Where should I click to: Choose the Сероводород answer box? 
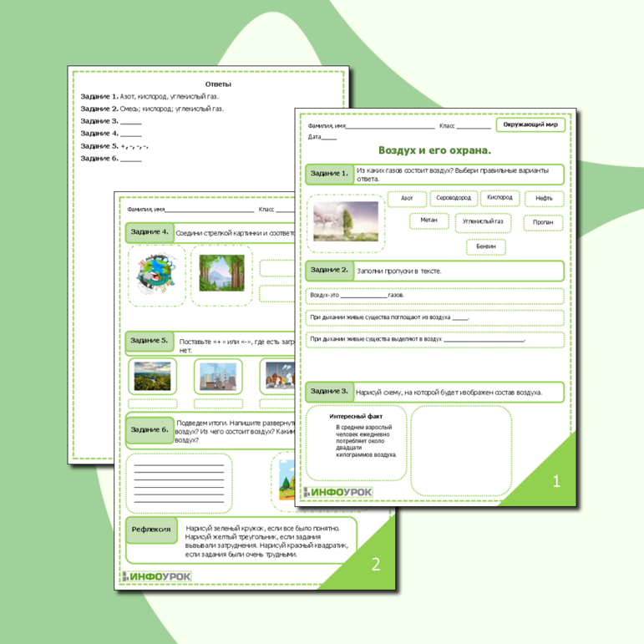click(x=454, y=199)
